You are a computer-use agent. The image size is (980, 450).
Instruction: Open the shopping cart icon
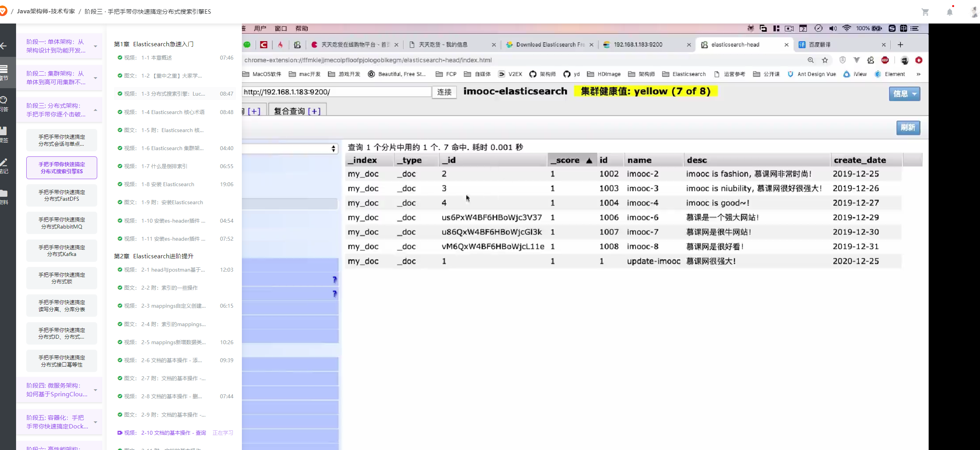(x=925, y=12)
